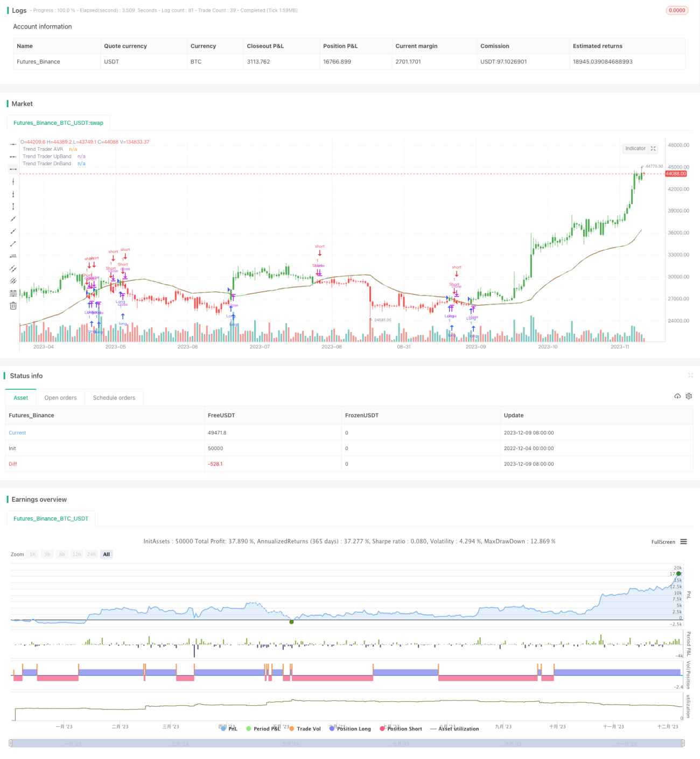The height and width of the screenshot is (759, 700).
Task: Set the earnings chart zoom to 12h
Action: tap(77, 554)
